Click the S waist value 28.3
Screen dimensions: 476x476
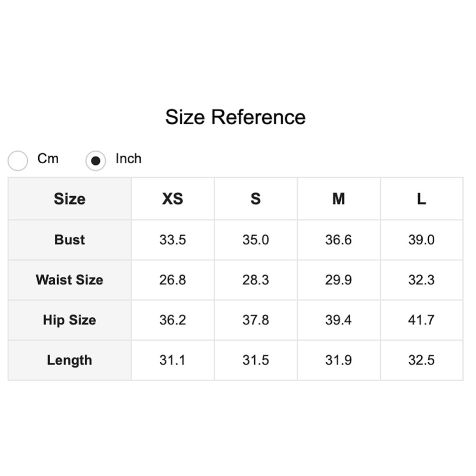(x=256, y=280)
